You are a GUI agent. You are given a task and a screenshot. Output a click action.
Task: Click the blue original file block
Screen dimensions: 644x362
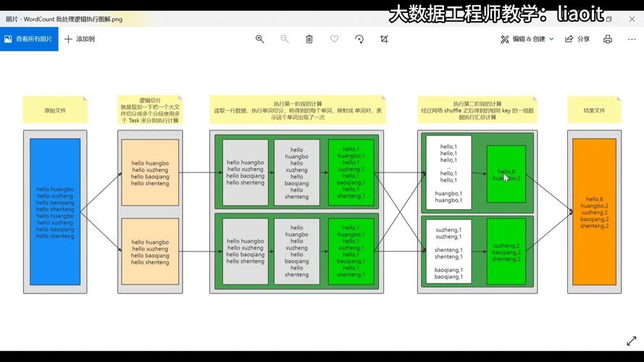click(55, 212)
